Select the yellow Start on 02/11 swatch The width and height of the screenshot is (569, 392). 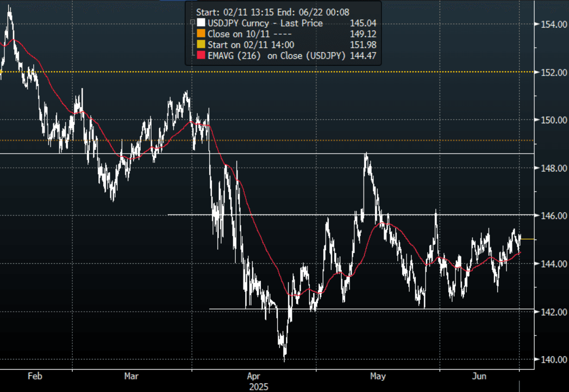click(x=201, y=45)
